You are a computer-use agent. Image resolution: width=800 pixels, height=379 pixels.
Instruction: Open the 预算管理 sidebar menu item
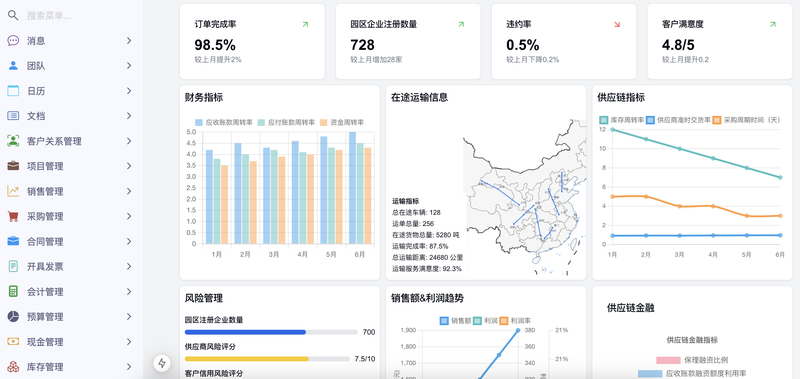[x=70, y=316]
